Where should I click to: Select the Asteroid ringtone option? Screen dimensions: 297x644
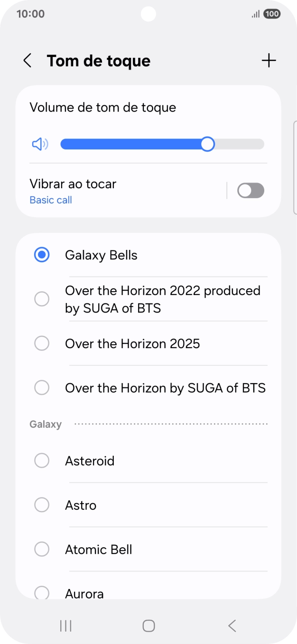coord(42,460)
